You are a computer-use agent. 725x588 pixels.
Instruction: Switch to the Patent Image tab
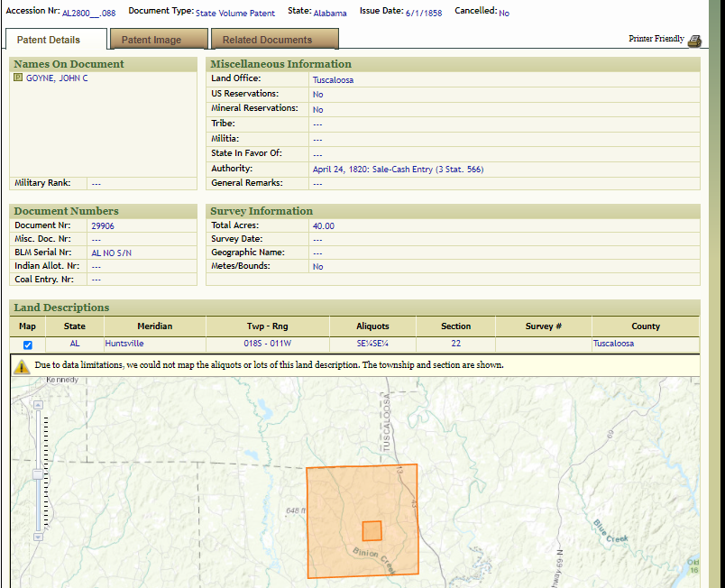pyautogui.click(x=151, y=40)
